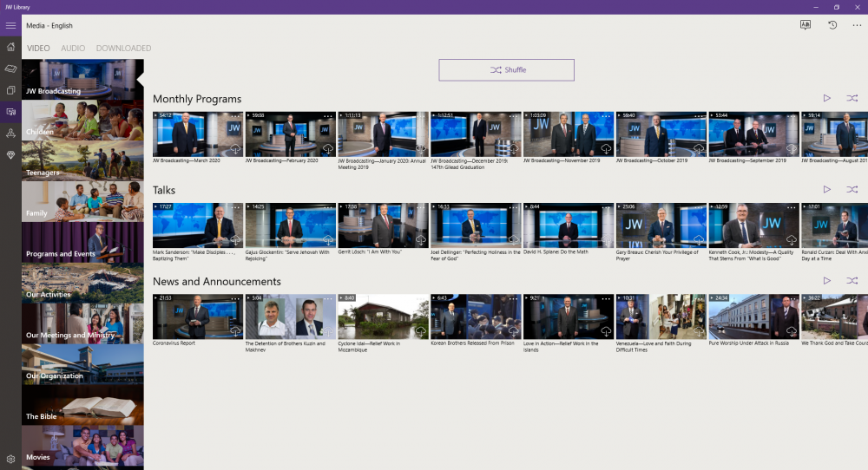Open more options ellipsis in top bar

pos(857,25)
